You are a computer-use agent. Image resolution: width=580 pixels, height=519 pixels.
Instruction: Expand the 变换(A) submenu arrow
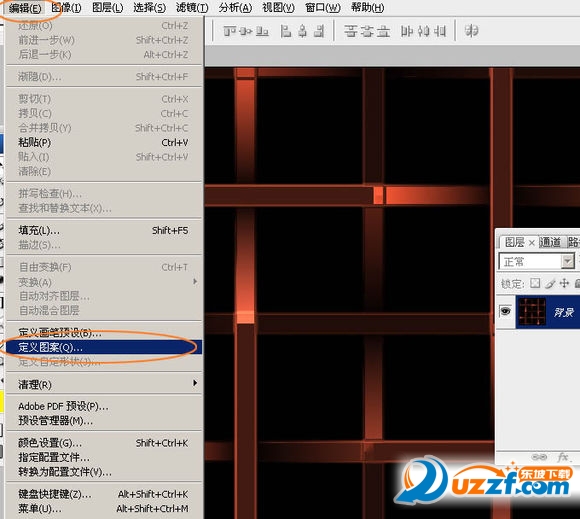pyautogui.click(x=195, y=282)
